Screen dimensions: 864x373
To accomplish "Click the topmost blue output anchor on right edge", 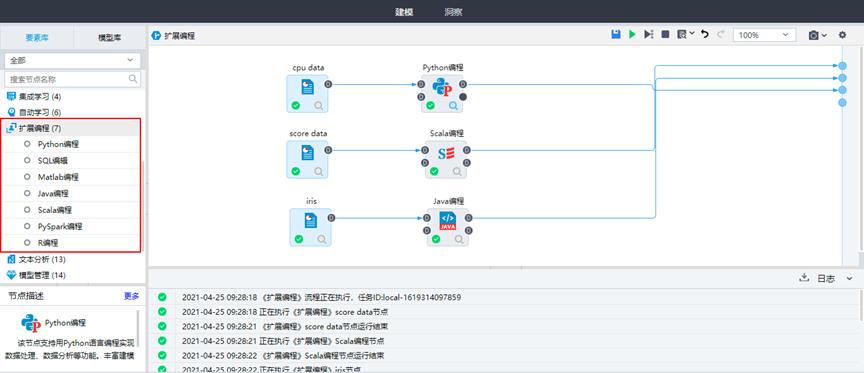I will click(x=842, y=66).
